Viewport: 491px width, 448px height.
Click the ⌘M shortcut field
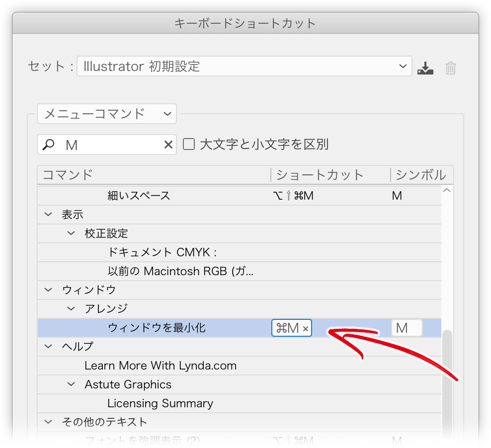(292, 328)
